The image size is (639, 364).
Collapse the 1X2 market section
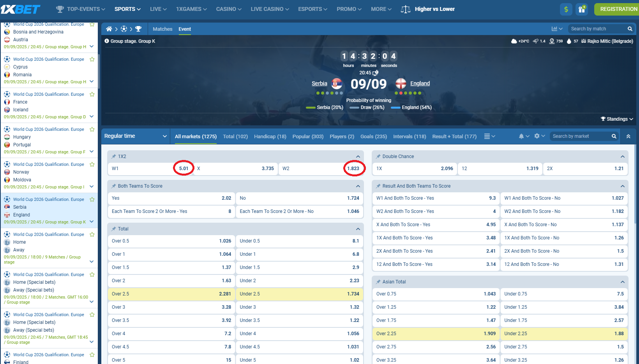pyautogui.click(x=358, y=157)
